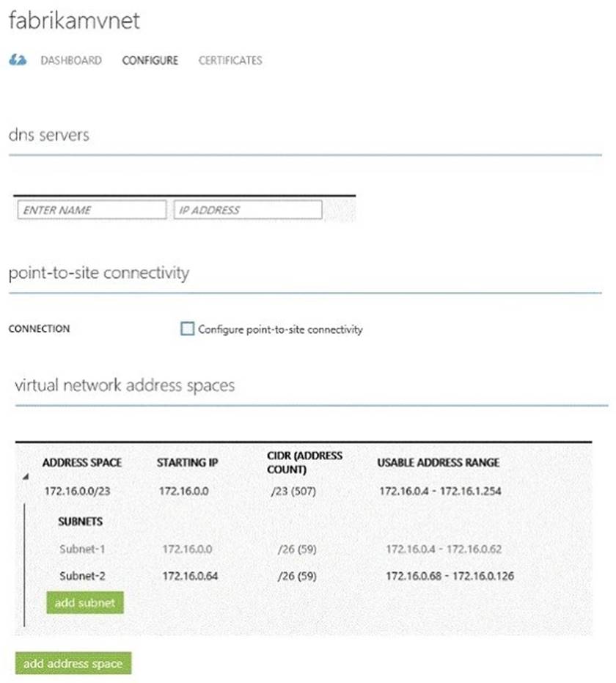Enable Configure point-to-site connectivity checkbox
The image size is (616, 683).
[x=187, y=329]
